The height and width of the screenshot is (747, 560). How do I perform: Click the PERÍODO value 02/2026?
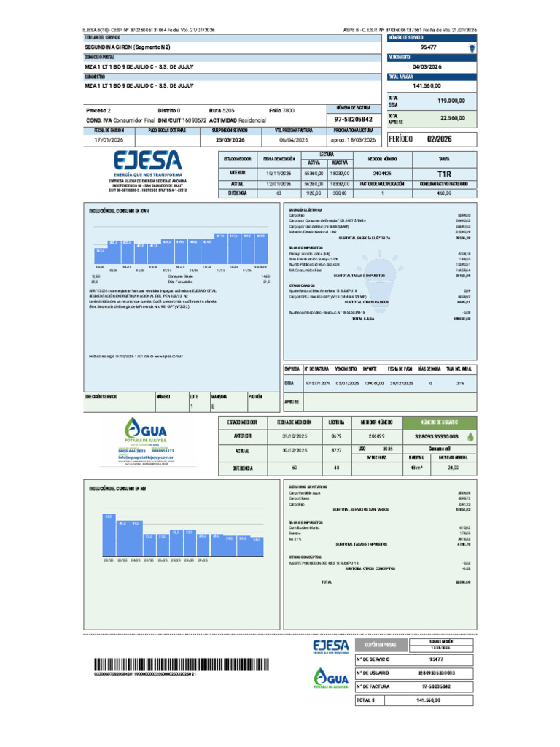click(x=439, y=139)
